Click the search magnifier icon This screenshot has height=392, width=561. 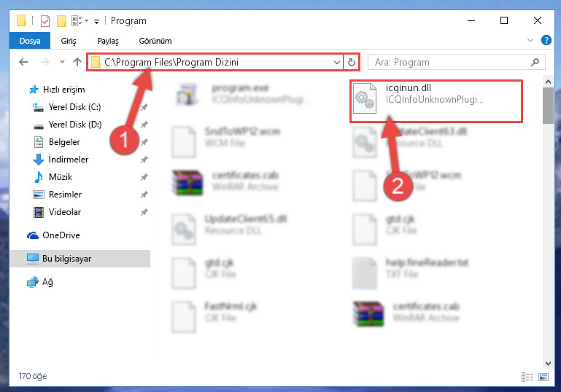click(x=535, y=62)
